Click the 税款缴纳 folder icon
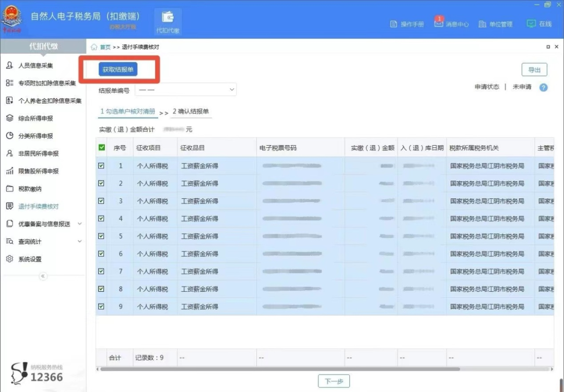Screen dimensions: 564x392 (10, 189)
